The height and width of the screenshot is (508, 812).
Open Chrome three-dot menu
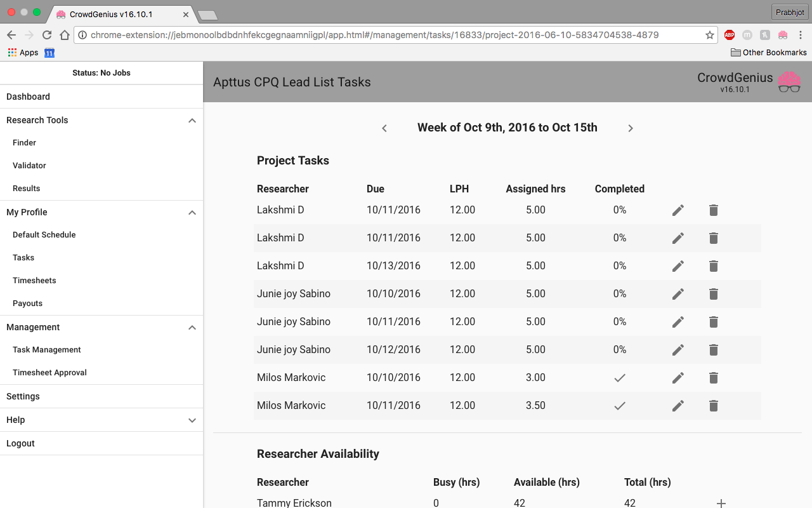pyautogui.click(x=801, y=35)
